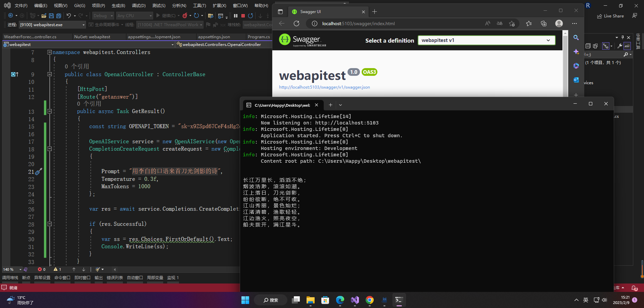Viewport: 644px width, 308px height.
Task: Collapse the createRequest initializer outline at line 18
Action: pos(49,149)
